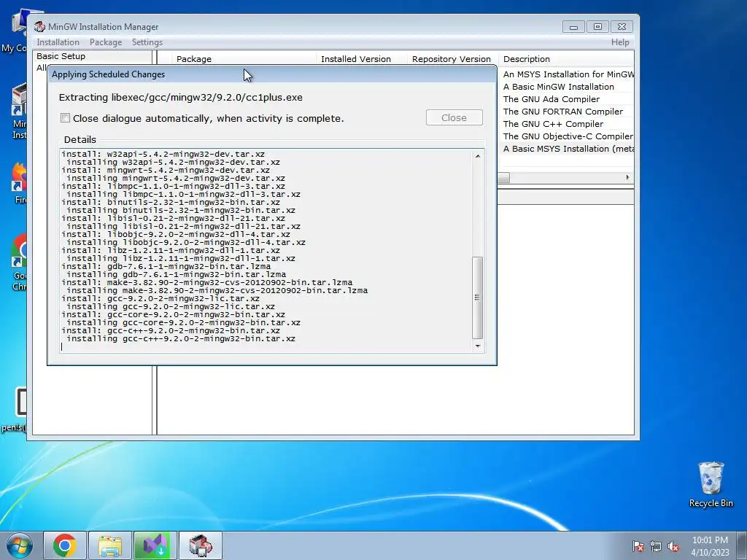This screenshot has width=747, height=560.
Task: Click the Package column header
Action: click(x=194, y=59)
